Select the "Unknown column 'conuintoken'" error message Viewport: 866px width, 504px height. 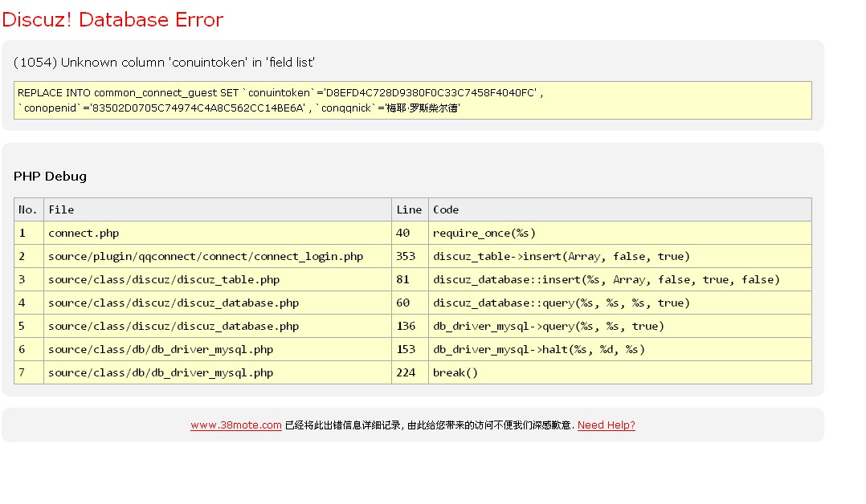(x=164, y=63)
